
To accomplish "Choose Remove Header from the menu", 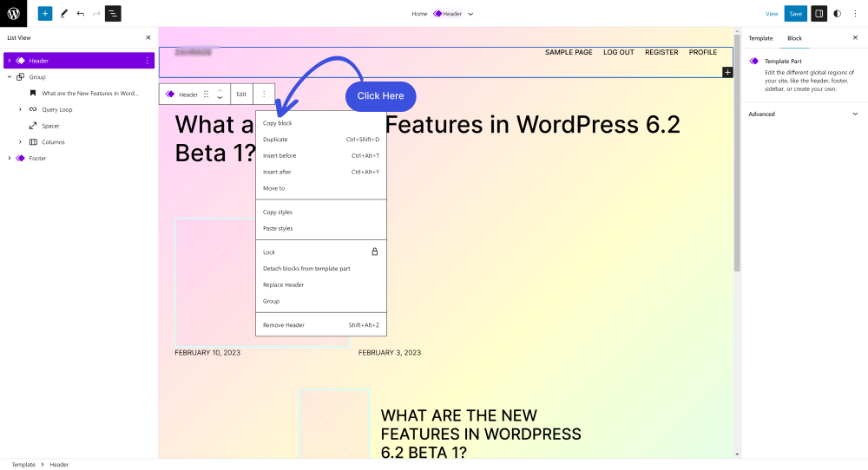I will click(321, 325).
